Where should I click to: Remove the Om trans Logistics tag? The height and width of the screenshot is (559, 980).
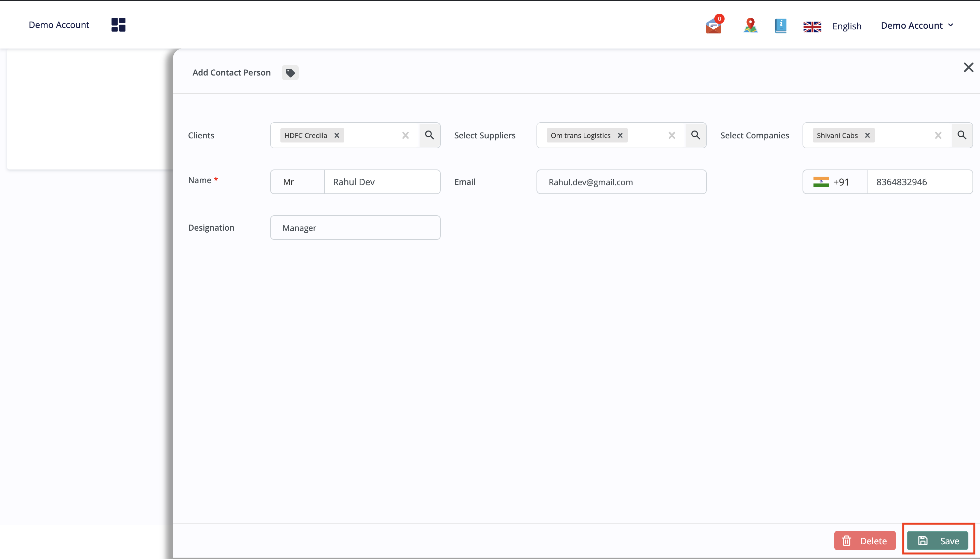tap(620, 136)
